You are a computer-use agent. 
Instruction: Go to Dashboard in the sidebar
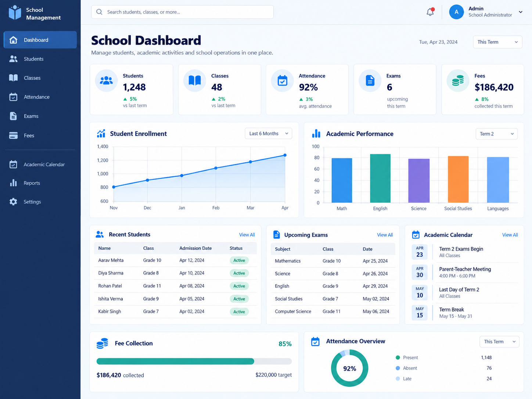pos(40,40)
